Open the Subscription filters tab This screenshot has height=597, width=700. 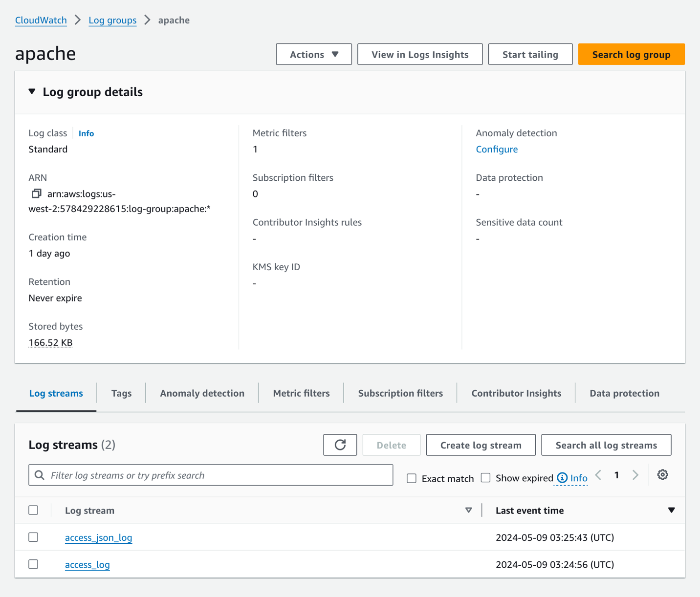coord(400,393)
